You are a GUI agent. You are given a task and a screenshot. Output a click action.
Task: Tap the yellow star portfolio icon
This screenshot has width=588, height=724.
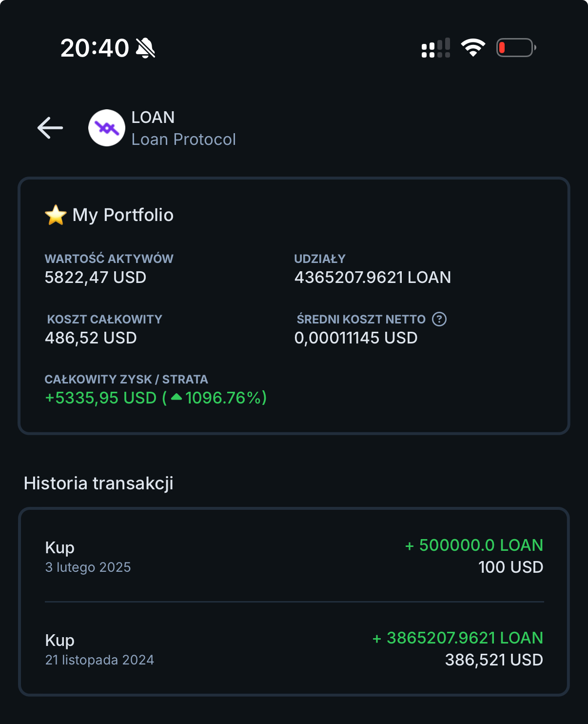(56, 215)
